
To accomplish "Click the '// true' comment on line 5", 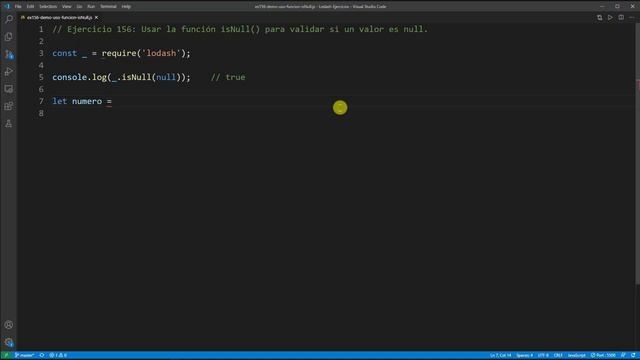I will pos(228,77).
